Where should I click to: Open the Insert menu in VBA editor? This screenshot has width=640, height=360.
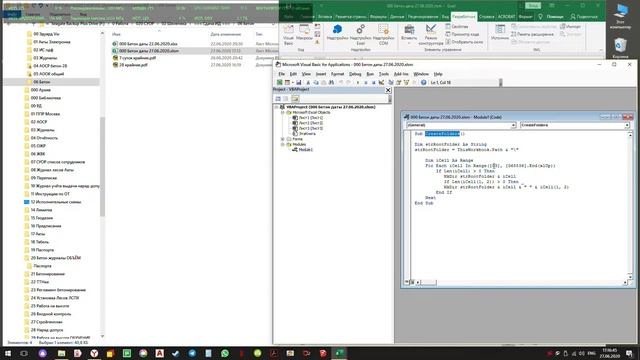coord(321,74)
